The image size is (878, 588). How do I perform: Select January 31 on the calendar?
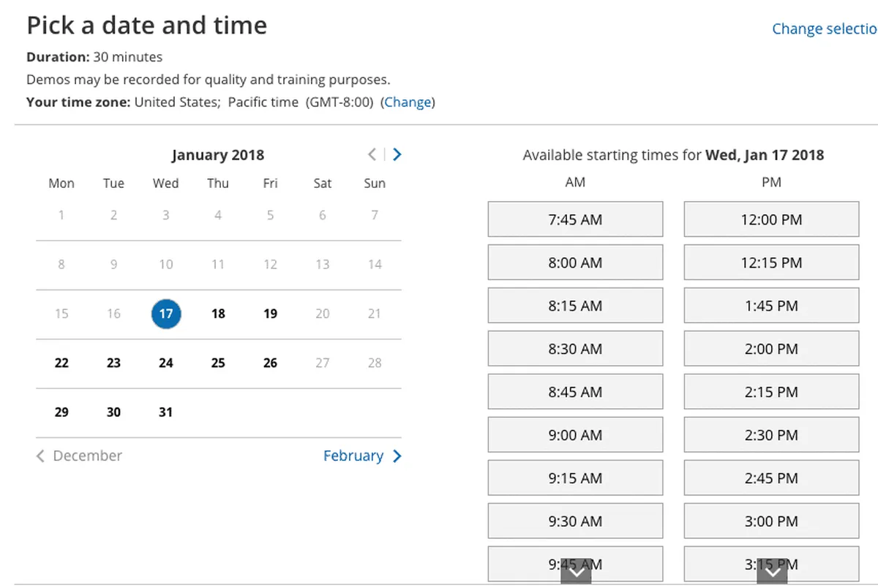click(166, 412)
